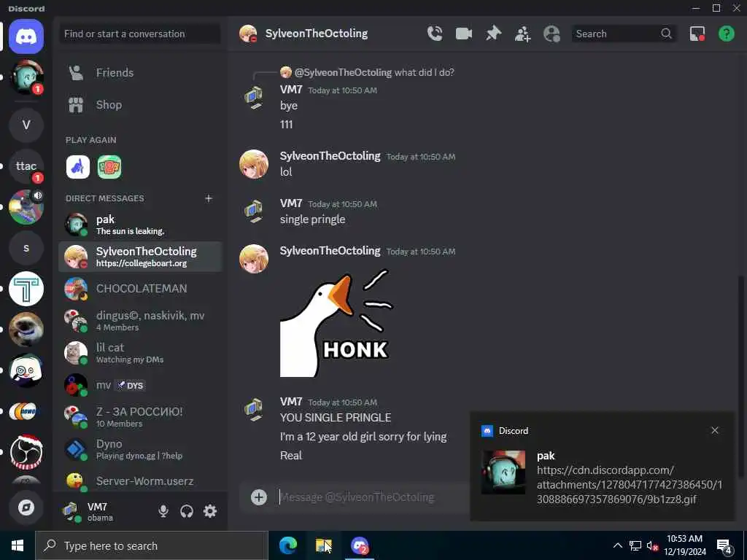Mute microphone in user panel

click(x=163, y=511)
